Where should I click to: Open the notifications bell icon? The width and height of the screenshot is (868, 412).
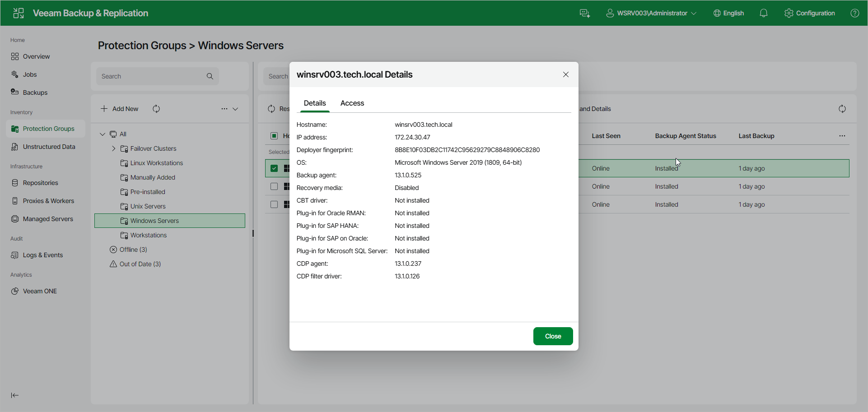click(x=764, y=13)
